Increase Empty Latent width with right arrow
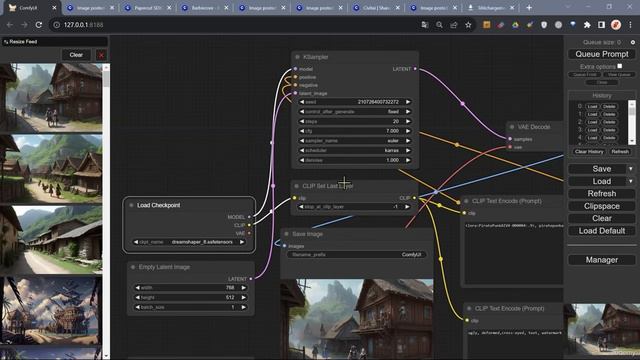The height and width of the screenshot is (360, 640). 243,288
